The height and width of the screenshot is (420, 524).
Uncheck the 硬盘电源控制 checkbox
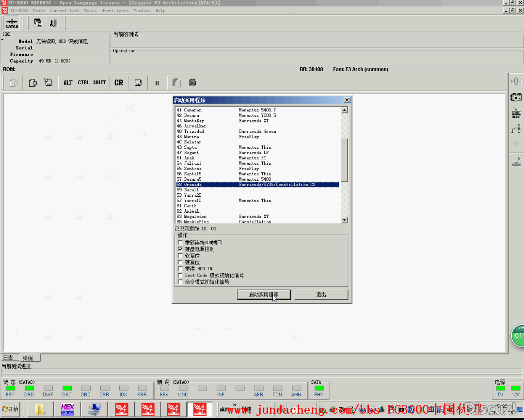(181, 249)
